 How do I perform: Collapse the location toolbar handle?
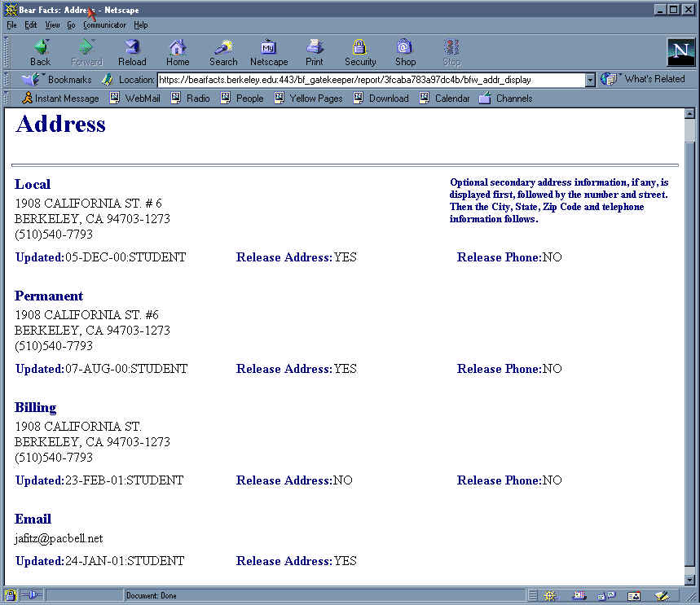coord(7,80)
